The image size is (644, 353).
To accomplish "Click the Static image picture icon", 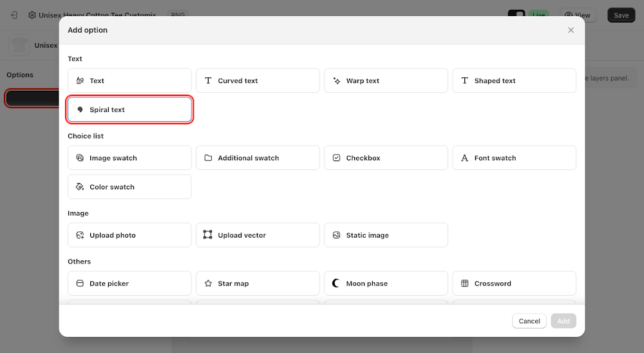I will click(x=336, y=235).
